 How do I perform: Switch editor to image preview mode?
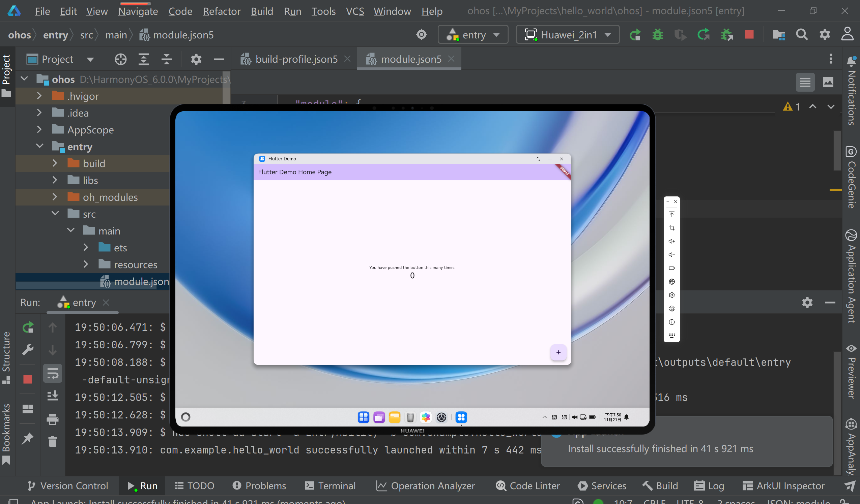[828, 82]
